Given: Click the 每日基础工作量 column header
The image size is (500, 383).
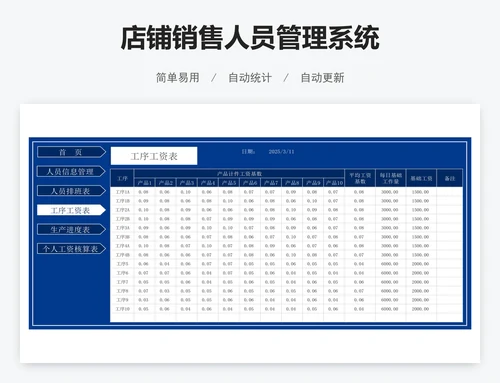Looking at the screenshot, I should 391,178.
